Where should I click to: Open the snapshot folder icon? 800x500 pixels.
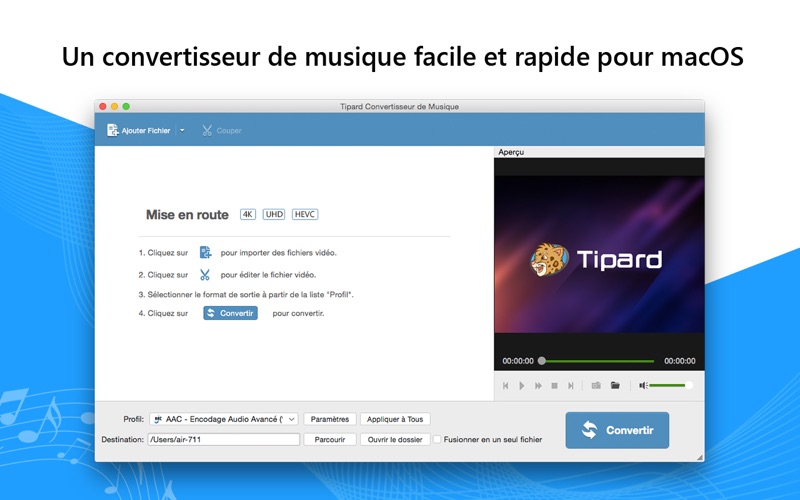615,385
